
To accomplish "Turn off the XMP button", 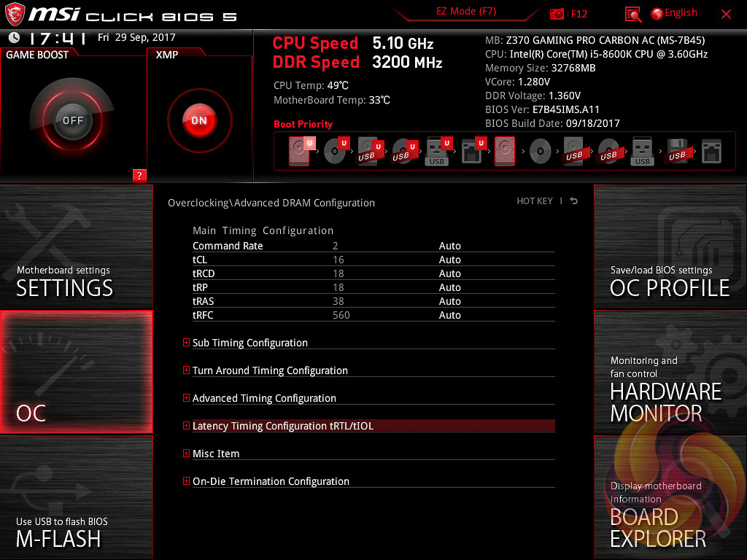I will 199,120.
